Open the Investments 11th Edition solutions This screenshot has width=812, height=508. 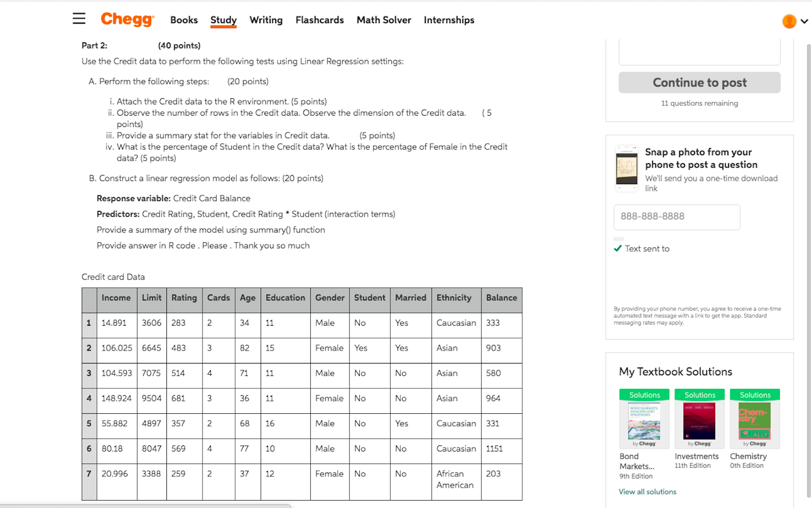coord(699,421)
